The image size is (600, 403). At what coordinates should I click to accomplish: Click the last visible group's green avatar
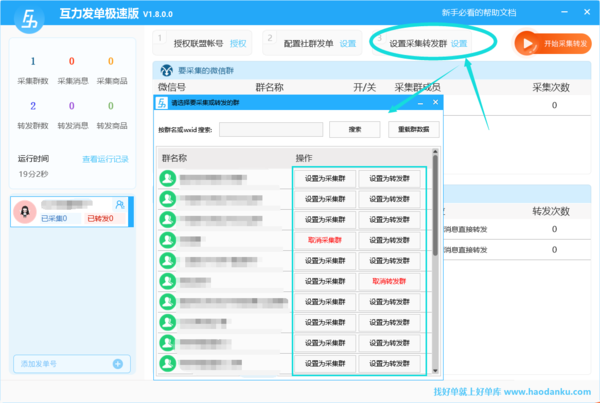(169, 363)
